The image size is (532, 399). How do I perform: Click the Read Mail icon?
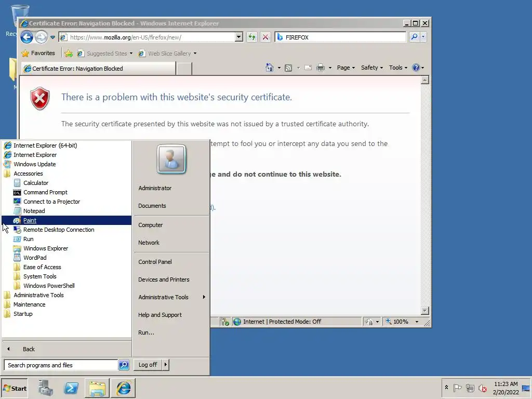point(308,68)
